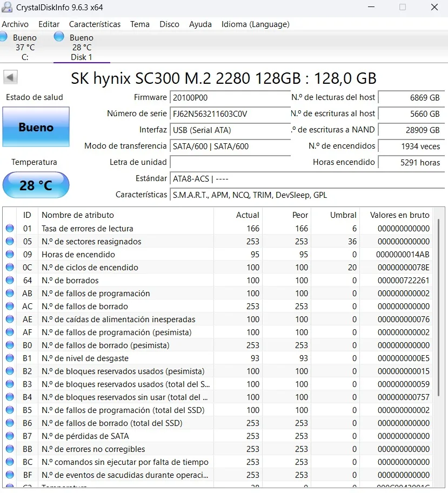Click the blue dot beside N.º de borrados
This screenshot has height=493, width=448.
10,280
